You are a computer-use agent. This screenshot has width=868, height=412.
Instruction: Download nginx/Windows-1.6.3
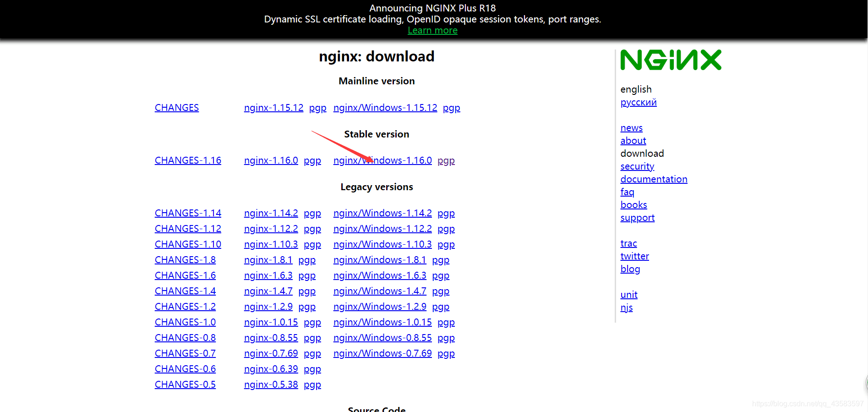380,275
